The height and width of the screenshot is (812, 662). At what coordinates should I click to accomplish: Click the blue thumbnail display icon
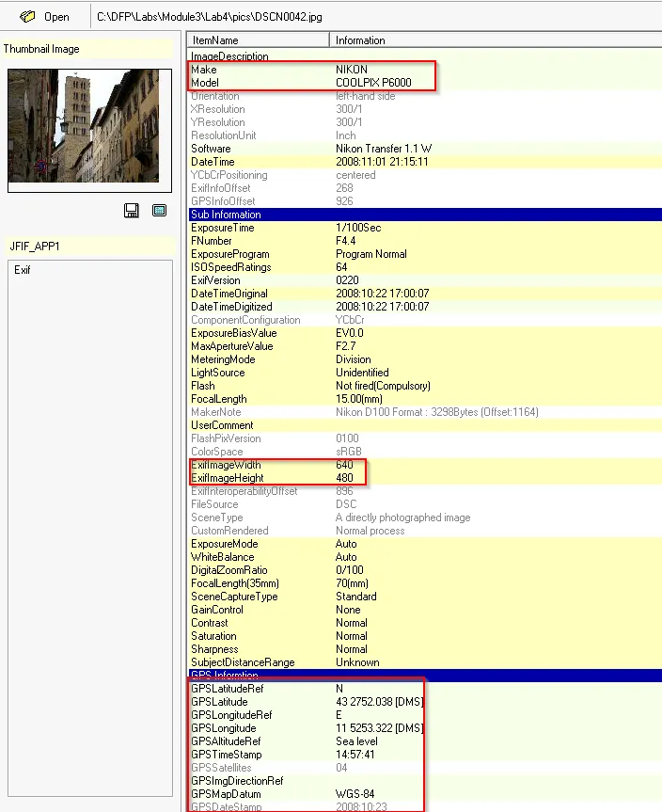pyautogui.click(x=159, y=211)
